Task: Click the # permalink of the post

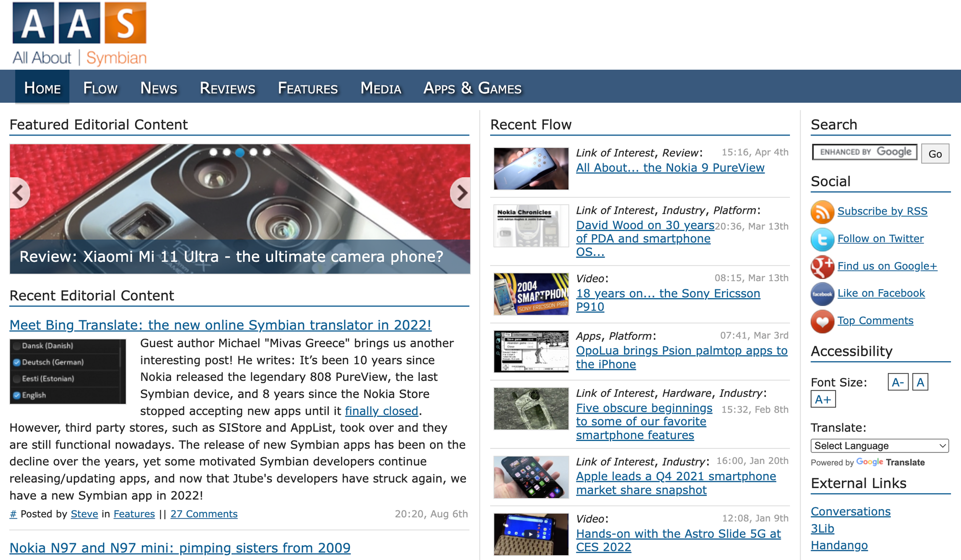Action: [x=13, y=514]
